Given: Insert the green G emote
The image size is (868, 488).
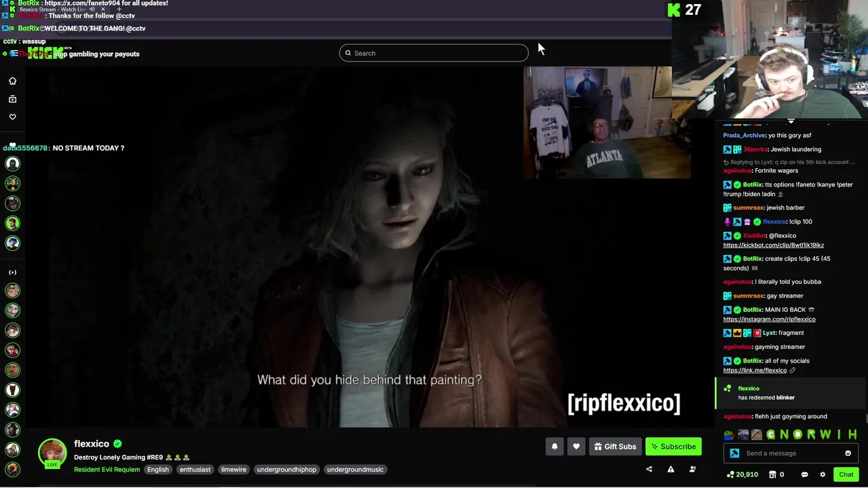Looking at the screenshot, I should pos(770,434).
